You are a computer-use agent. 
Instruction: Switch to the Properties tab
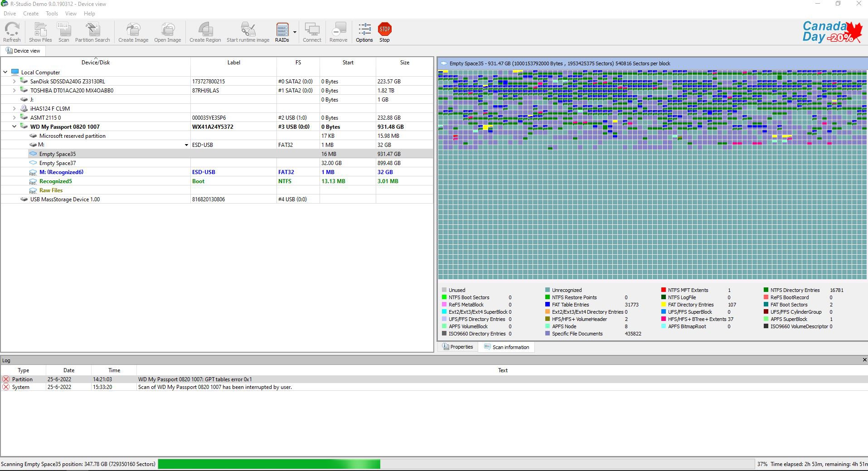click(457, 347)
